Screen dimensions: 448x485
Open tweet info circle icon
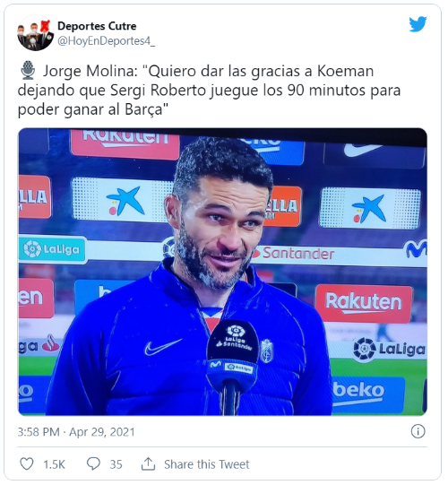(x=418, y=431)
